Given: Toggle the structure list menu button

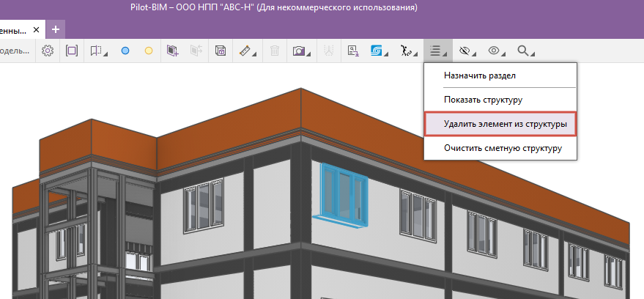Looking at the screenshot, I should (x=438, y=51).
